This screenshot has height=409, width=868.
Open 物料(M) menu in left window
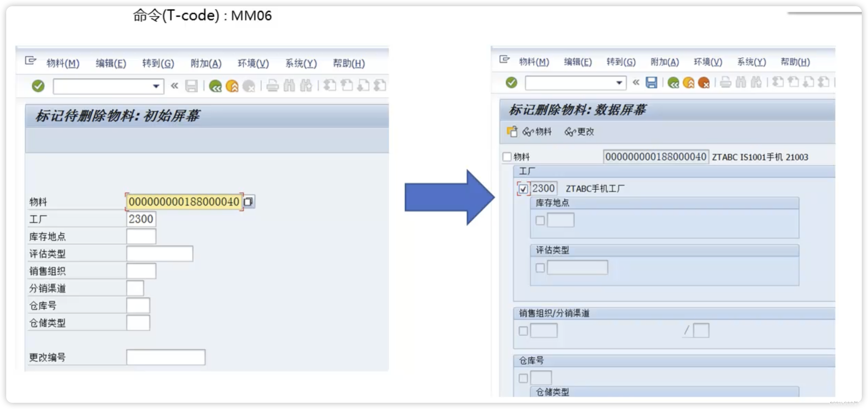(x=63, y=63)
